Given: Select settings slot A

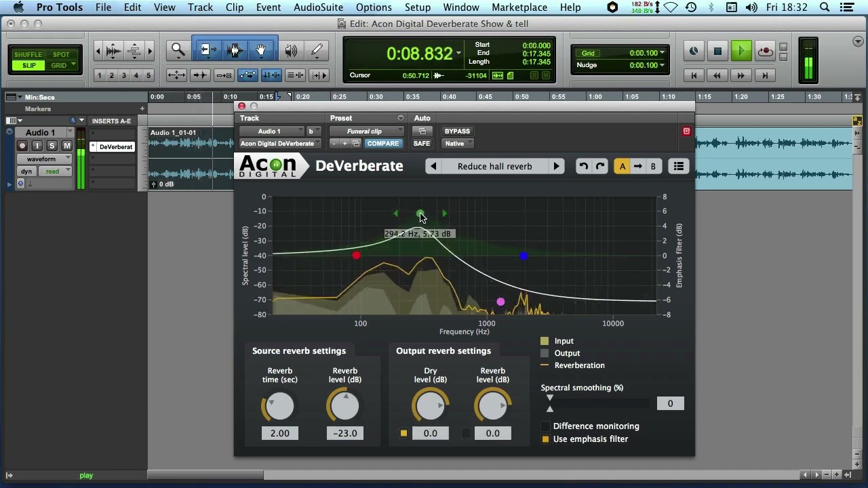Looking at the screenshot, I should point(622,166).
